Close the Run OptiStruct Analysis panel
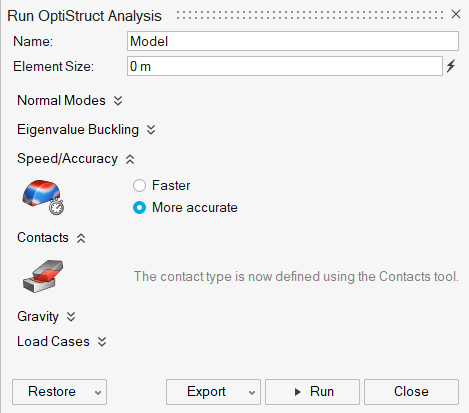This screenshot has width=469, height=413. [456, 14]
